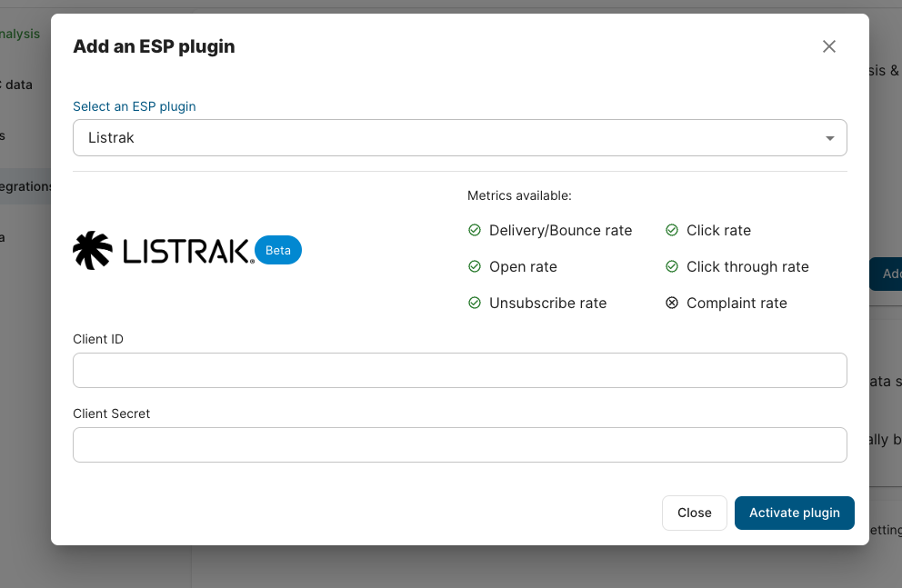Screen dimensions: 902x588
Task: Click the Client Secret label
Action: (111, 414)
